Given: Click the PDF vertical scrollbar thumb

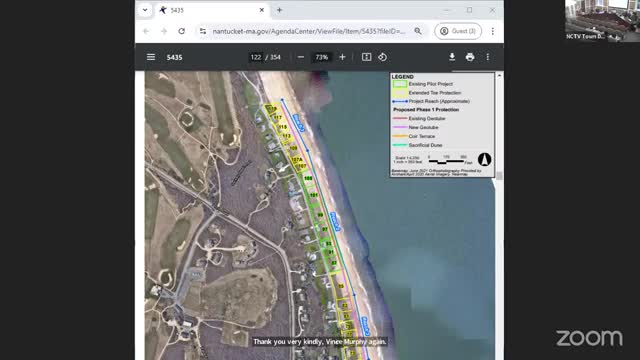Looking at the screenshot, I should [499, 176].
